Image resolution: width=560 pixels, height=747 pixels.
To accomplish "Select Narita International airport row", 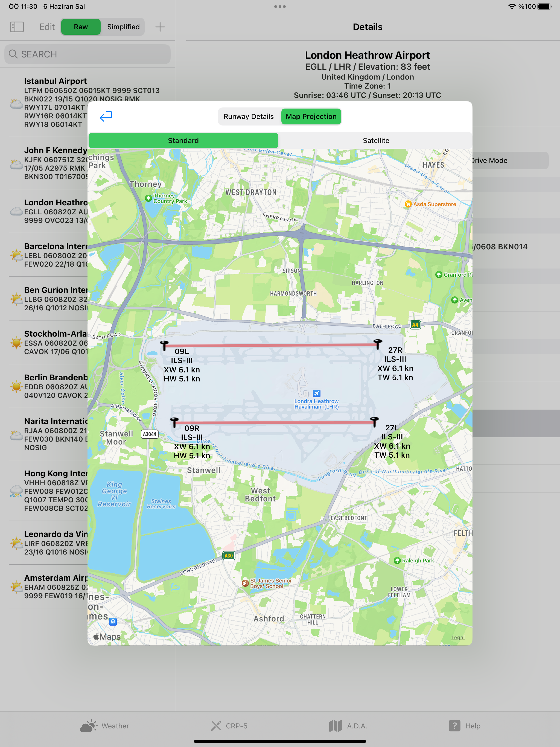I will click(44, 434).
